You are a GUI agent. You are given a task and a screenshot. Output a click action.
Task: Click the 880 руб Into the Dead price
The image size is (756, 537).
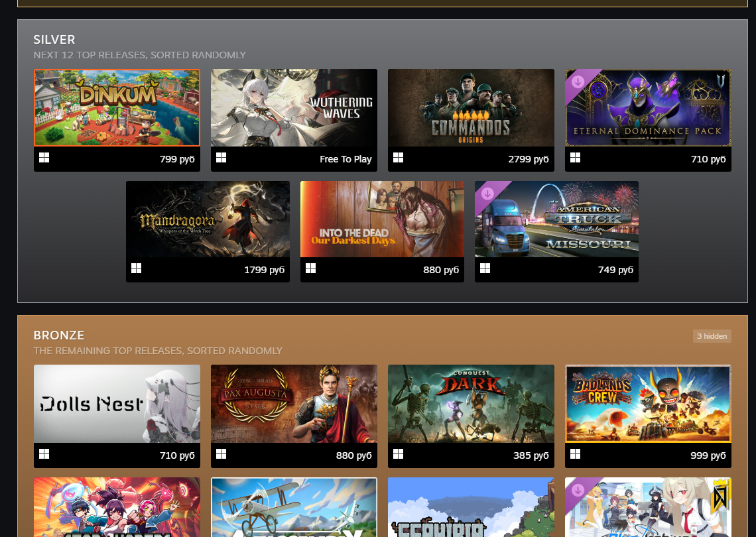[441, 270]
